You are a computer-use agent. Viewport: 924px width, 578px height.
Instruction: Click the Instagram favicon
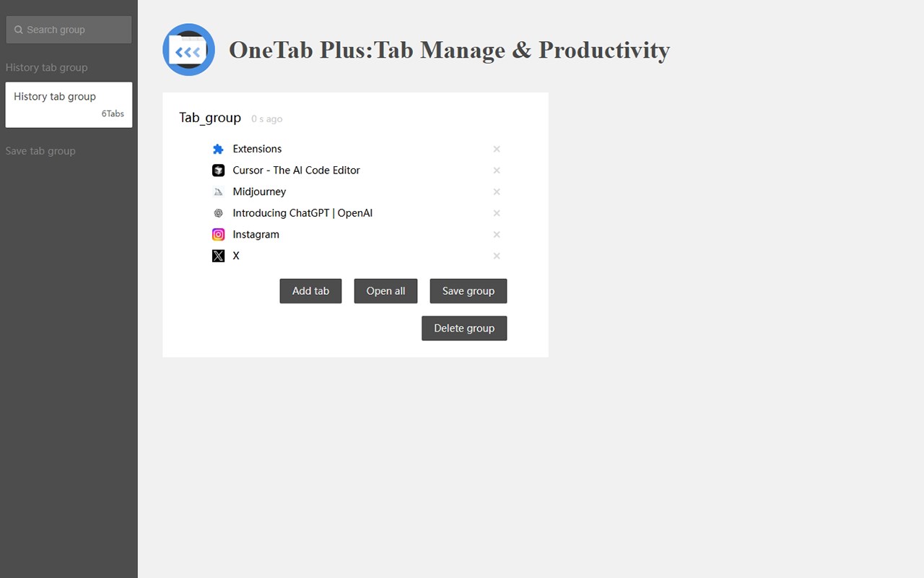pos(218,234)
